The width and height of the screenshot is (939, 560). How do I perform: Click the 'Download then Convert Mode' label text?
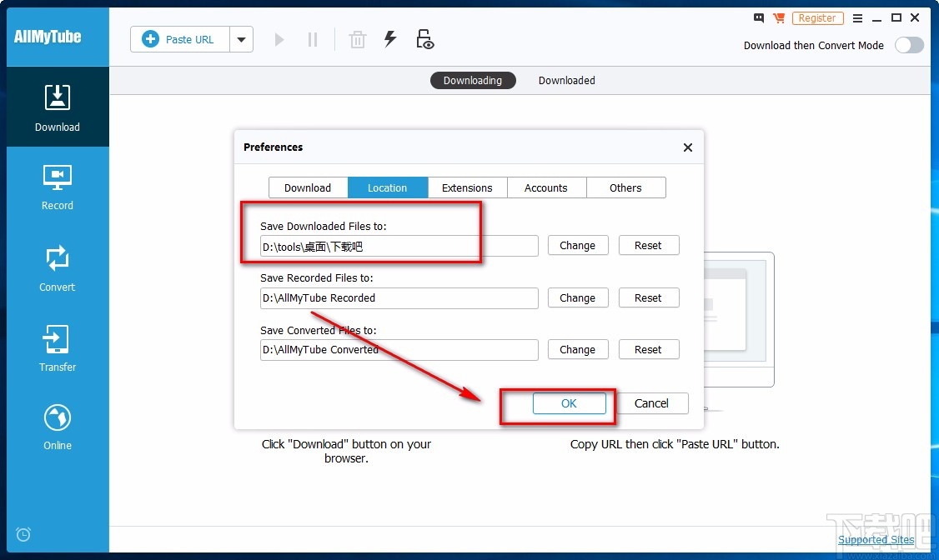pos(814,46)
